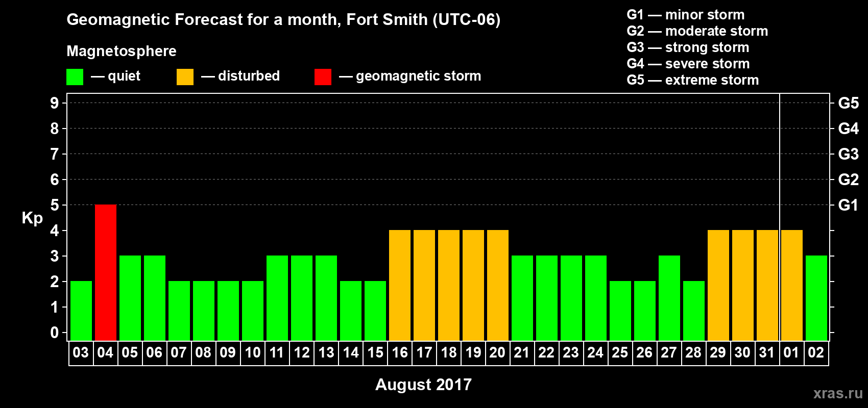Image resolution: width=868 pixels, height=408 pixels.
Task: Click date label 29 on the axis
Action: pyautogui.click(x=718, y=353)
